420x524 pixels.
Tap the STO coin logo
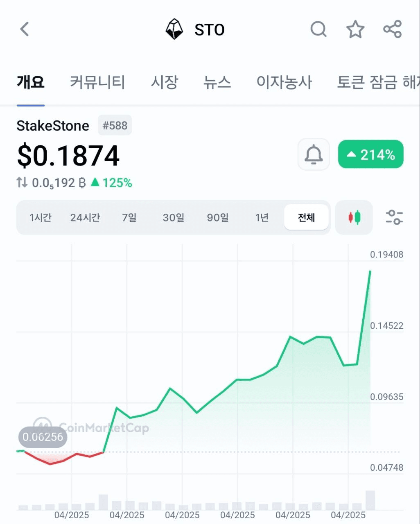(x=174, y=29)
